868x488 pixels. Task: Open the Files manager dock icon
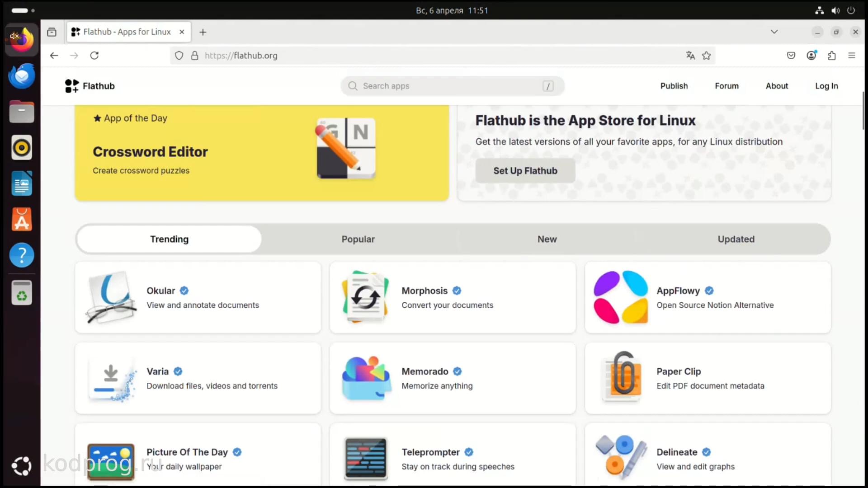click(21, 112)
